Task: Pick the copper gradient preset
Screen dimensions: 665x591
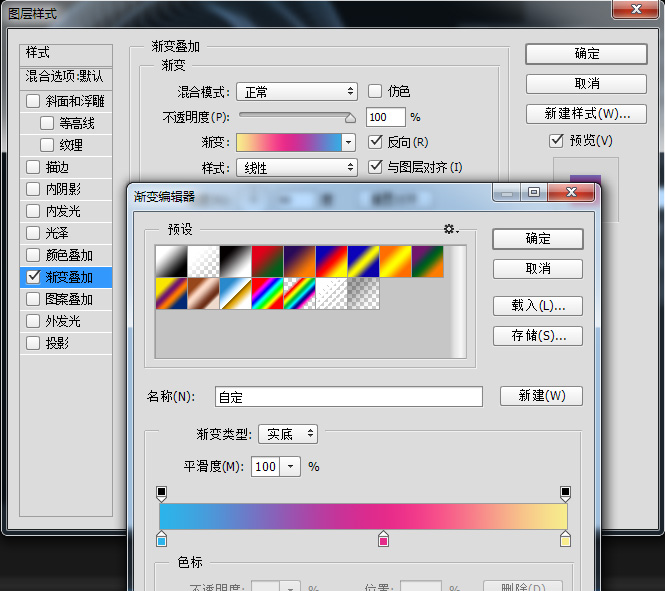Action: pos(203,293)
